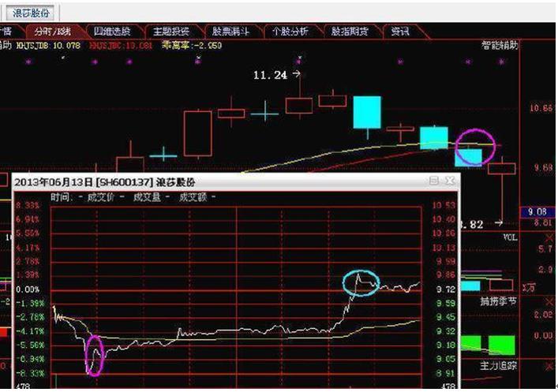Viewport: 558px width, 392px height.
Task: Select the largest cyan candlestick in the K-line chart
Action: 367,112
